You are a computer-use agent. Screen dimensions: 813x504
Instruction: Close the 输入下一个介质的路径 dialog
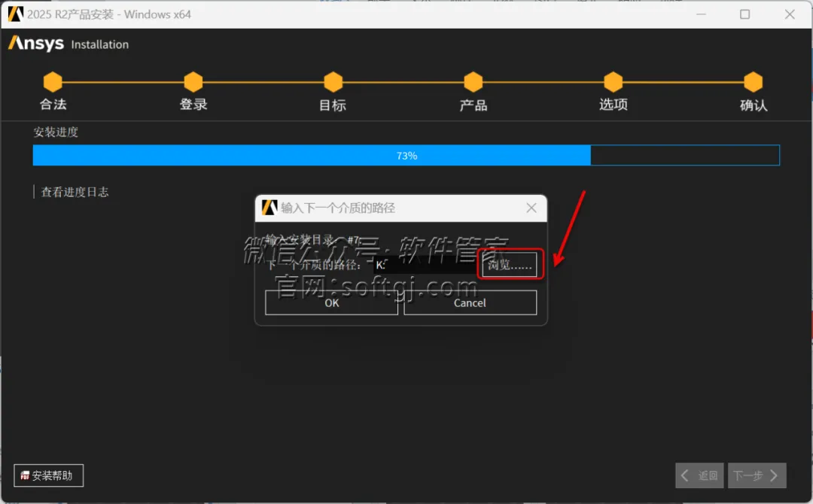[x=531, y=208]
